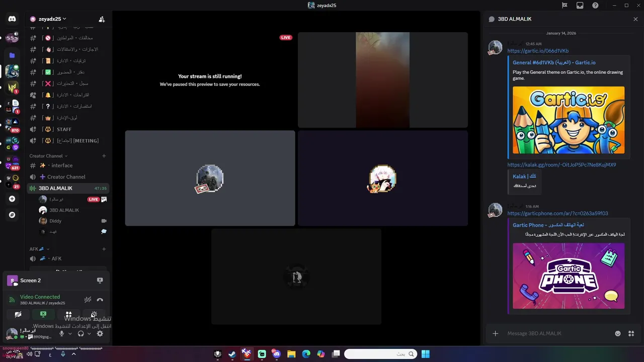Join the Creator Channel voice channel

click(x=68, y=177)
